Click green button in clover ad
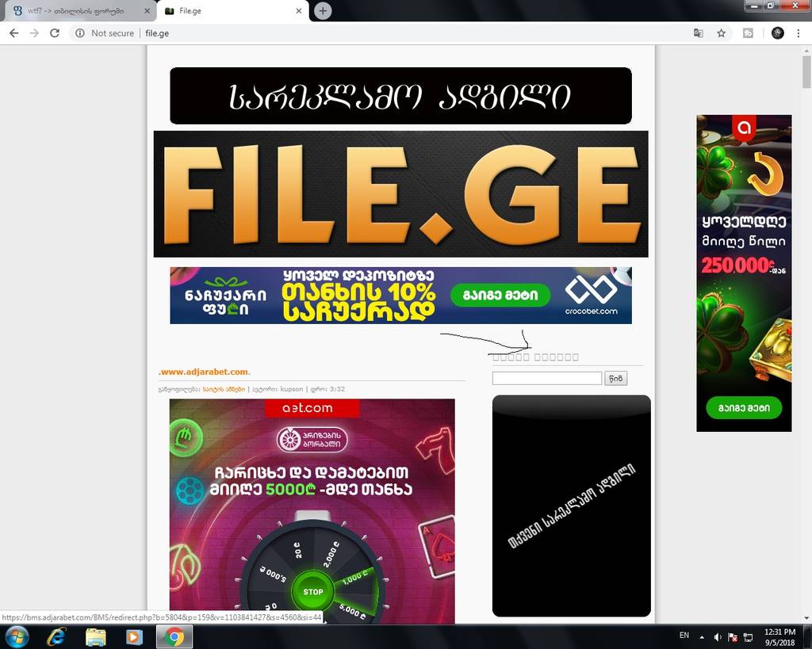 pos(744,408)
